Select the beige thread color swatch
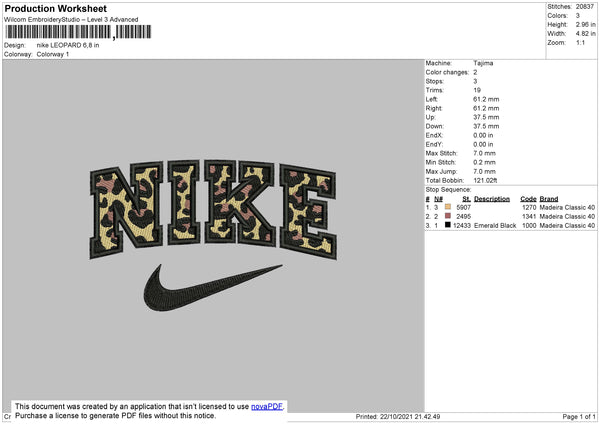 pyautogui.click(x=448, y=207)
